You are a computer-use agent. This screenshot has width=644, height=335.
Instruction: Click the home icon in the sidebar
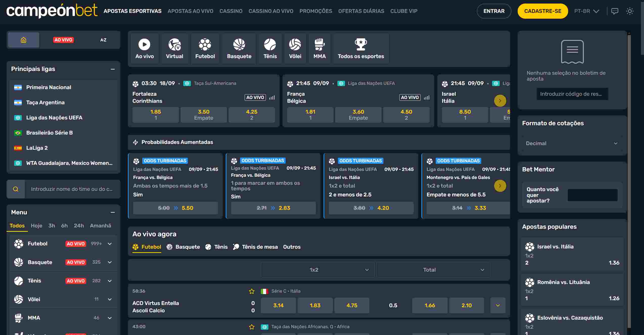(x=24, y=40)
